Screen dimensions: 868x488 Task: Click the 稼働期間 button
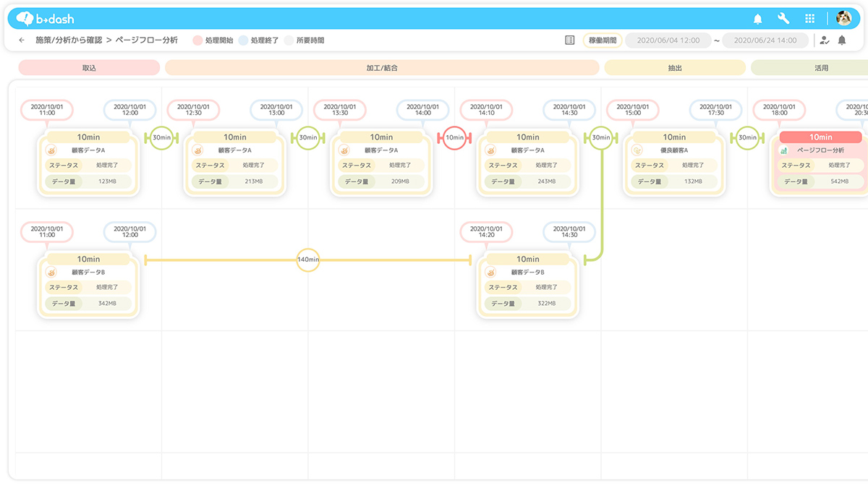tap(603, 40)
